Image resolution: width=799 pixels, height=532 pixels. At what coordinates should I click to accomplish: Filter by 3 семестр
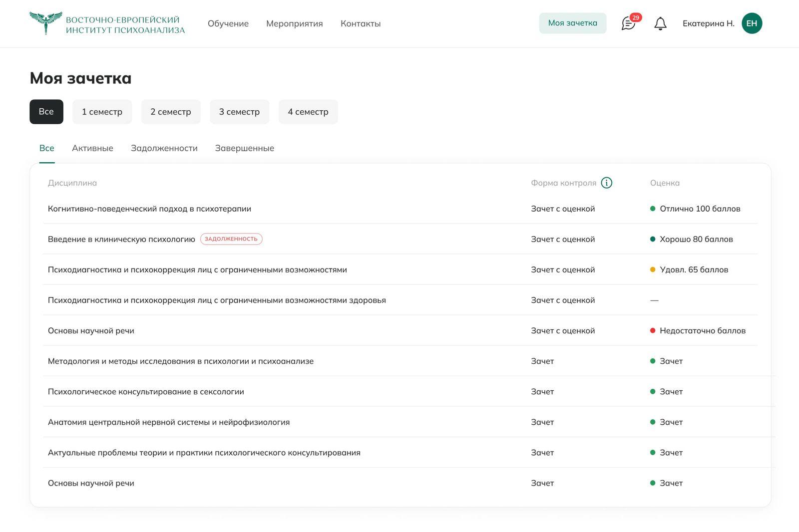(x=239, y=112)
